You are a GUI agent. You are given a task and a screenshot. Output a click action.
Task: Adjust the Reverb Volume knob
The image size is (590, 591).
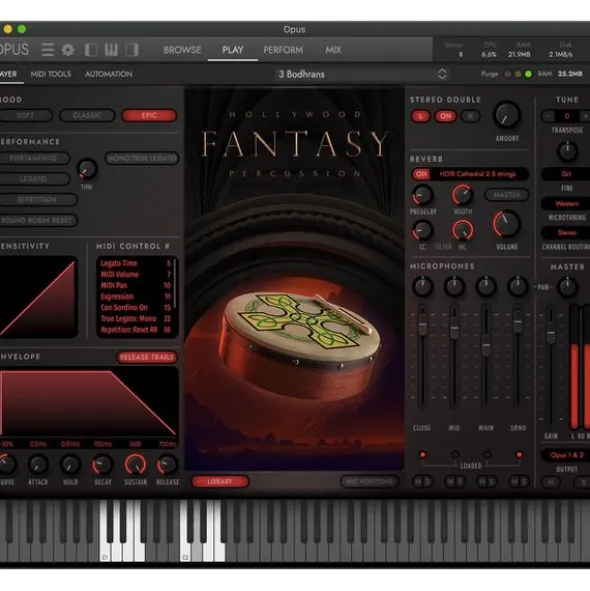click(507, 224)
